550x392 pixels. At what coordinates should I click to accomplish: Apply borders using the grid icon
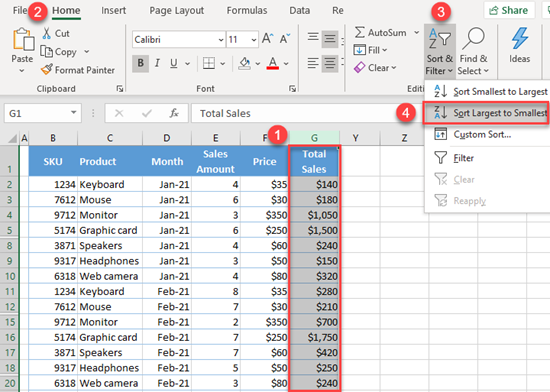point(209,63)
